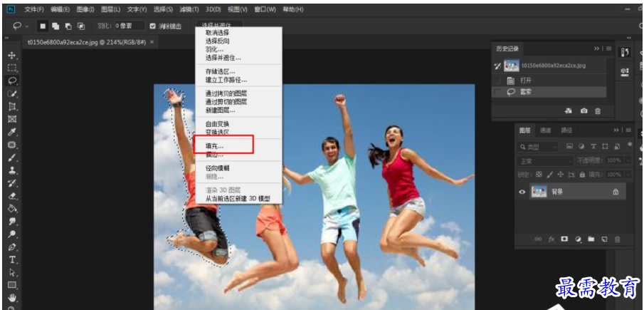Click Add layer style fx icon
The image size is (644, 310).
point(551,239)
